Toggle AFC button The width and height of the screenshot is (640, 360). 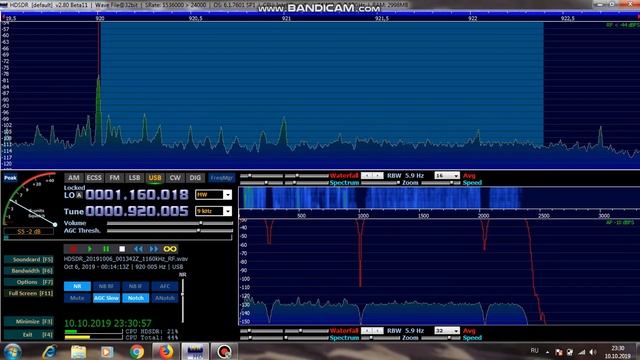pos(164,287)
